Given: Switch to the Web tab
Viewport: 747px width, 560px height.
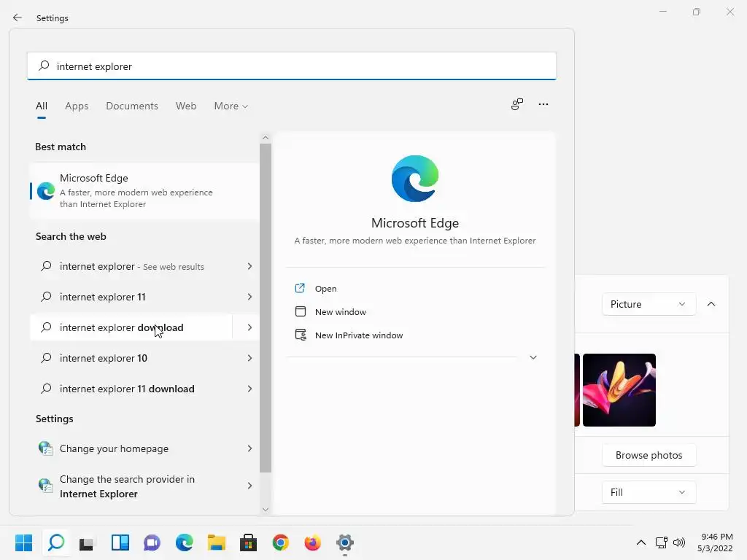Looking at the screenshot, I should coord(186,106).
